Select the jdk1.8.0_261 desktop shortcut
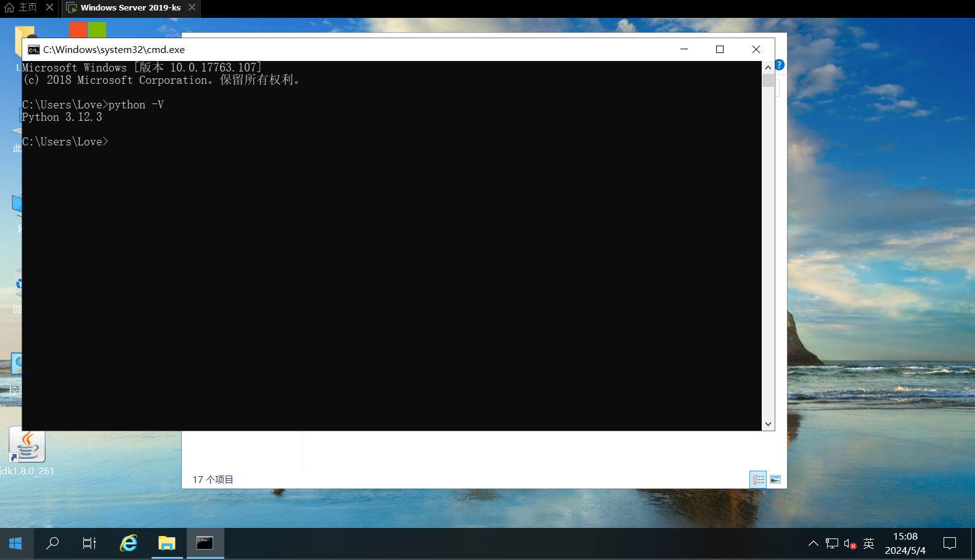Image resolution: width=975 pixels, height=560 pixels. point(27,452)
